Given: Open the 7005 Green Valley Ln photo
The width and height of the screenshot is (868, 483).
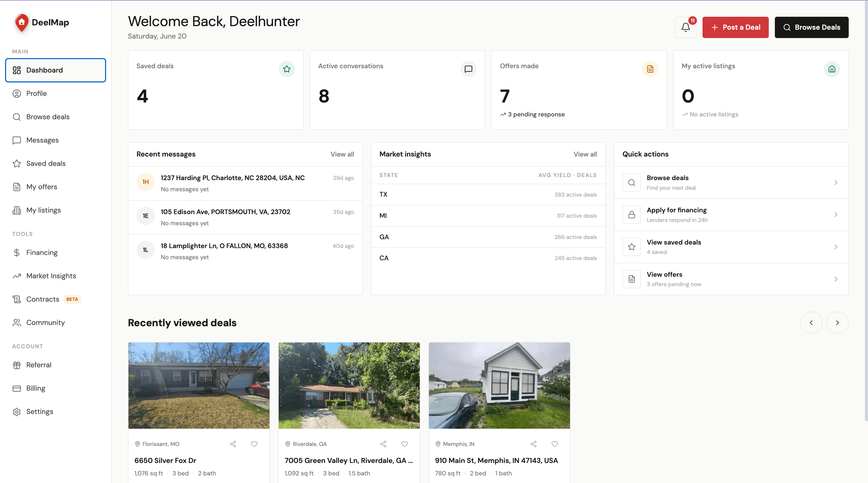Looking at the screenshot, I should pyautogui.click(x=349, y=386).
